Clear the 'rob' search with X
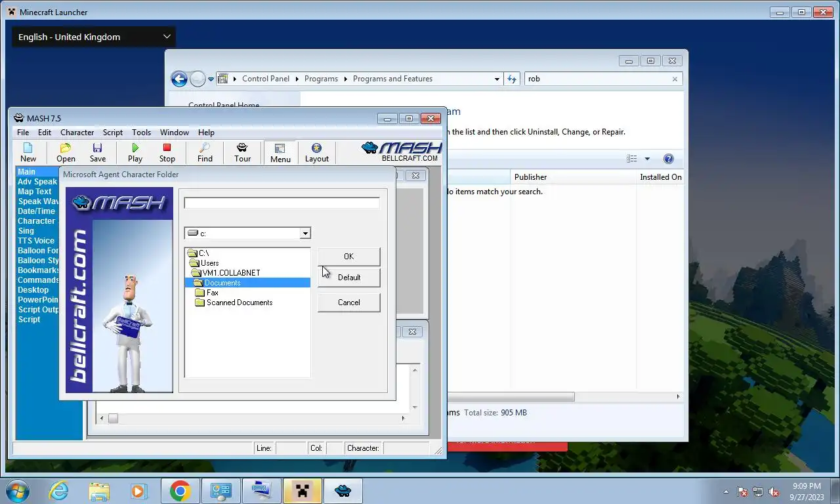 click(x=675, y=79)
